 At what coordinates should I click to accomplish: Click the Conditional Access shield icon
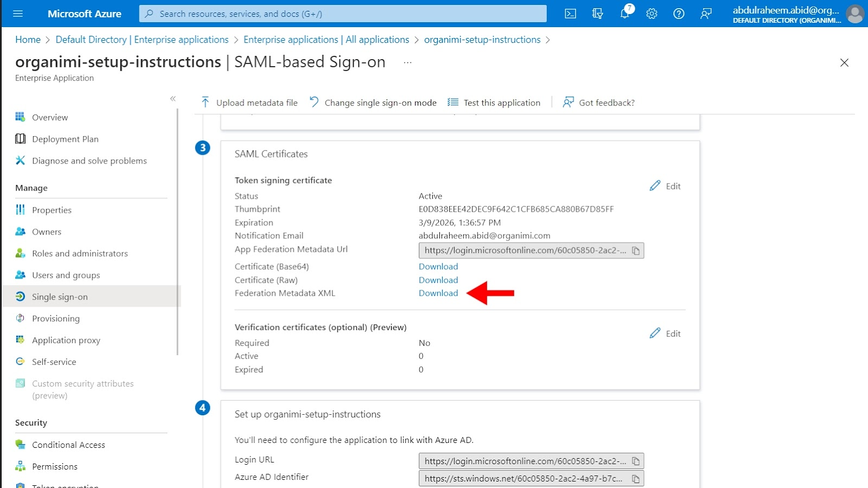coord(20,444)
